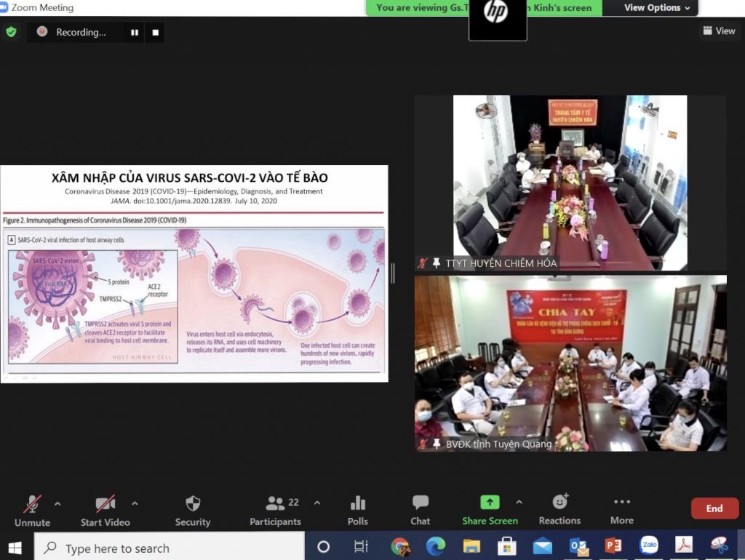Open the Polls icon

coord(358,511)
